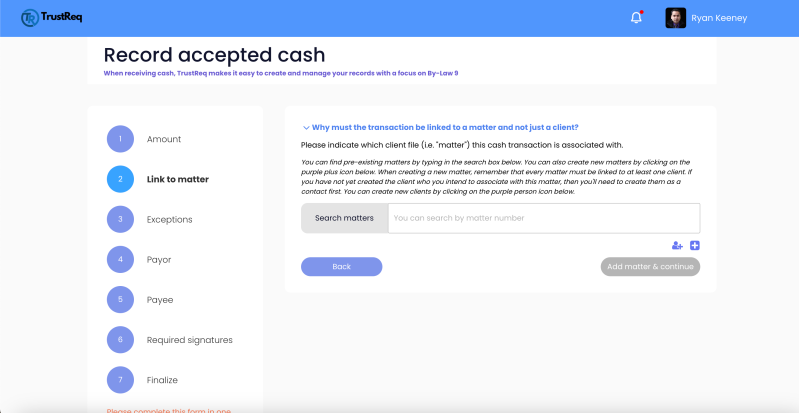The width and height of the screenshot is (799, 413).
Task: Select step 2 circle Link to matter
Action: pyautogui.click(x=120, y=179)
